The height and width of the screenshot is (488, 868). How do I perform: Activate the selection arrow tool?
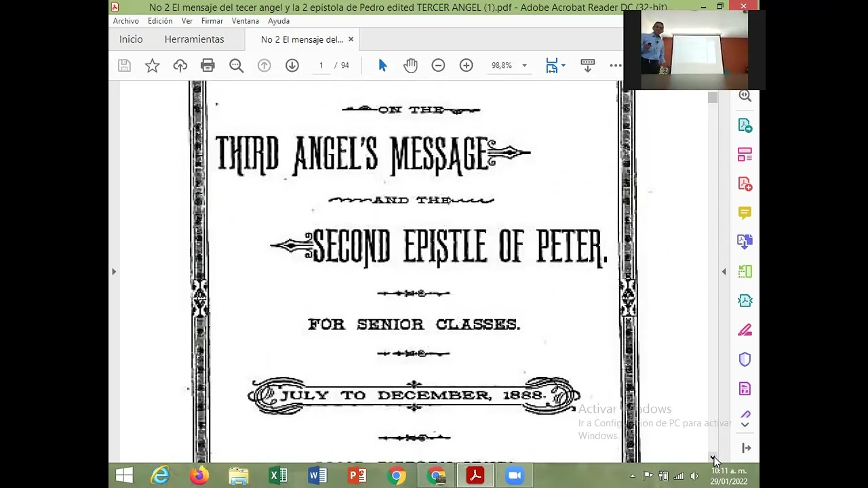[x=382, y=66]
